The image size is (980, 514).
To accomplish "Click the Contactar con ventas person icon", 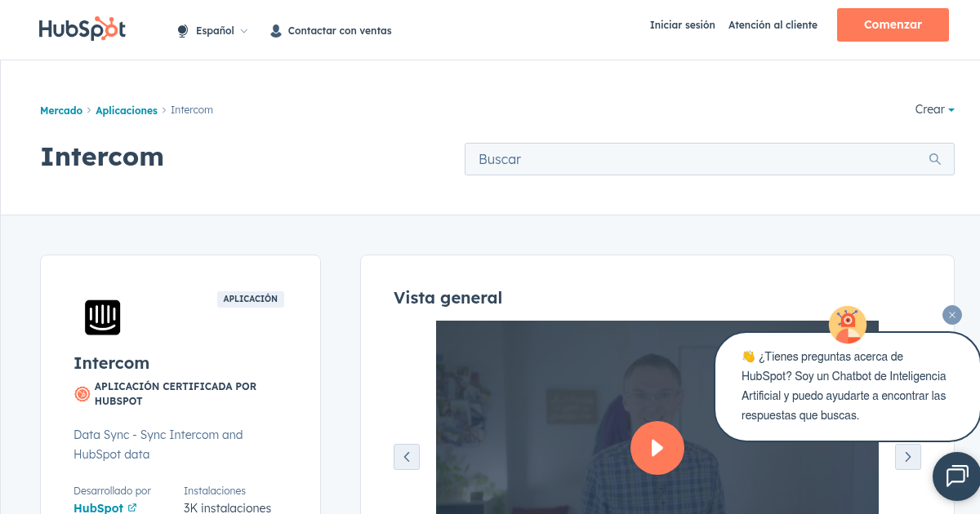I will click(275, 30).
